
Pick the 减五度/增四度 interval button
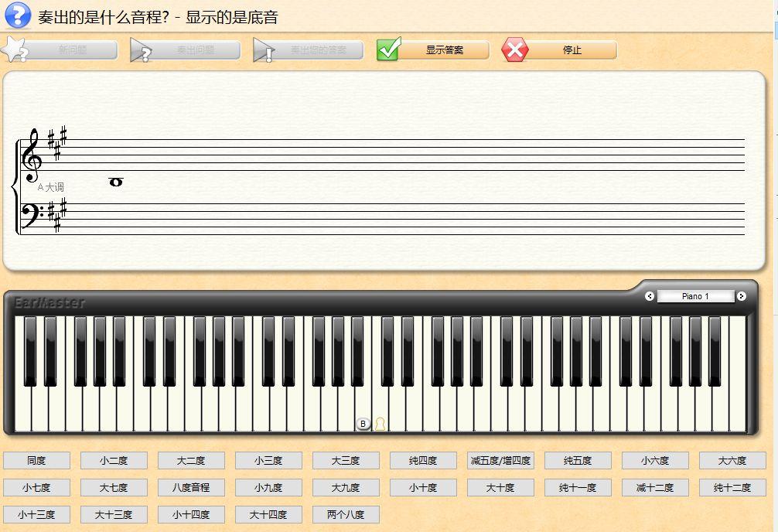[500, 461]
